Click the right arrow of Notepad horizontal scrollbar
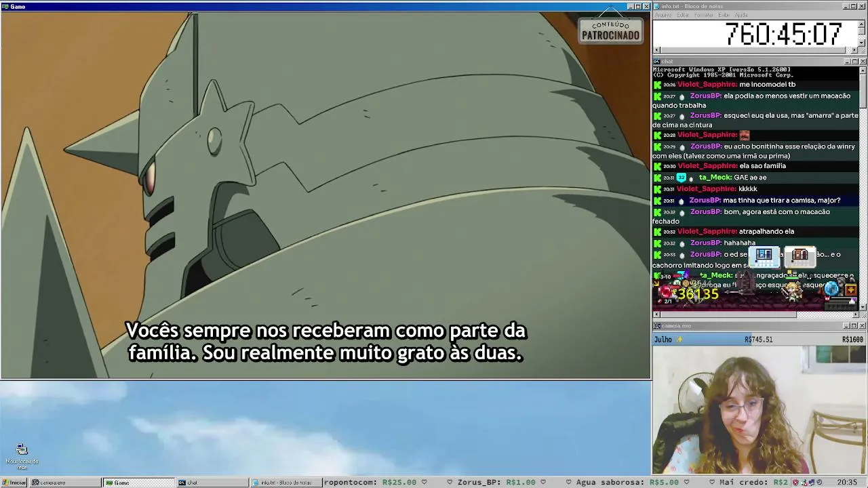The image size is (868, 488). [x=855, y=50]
